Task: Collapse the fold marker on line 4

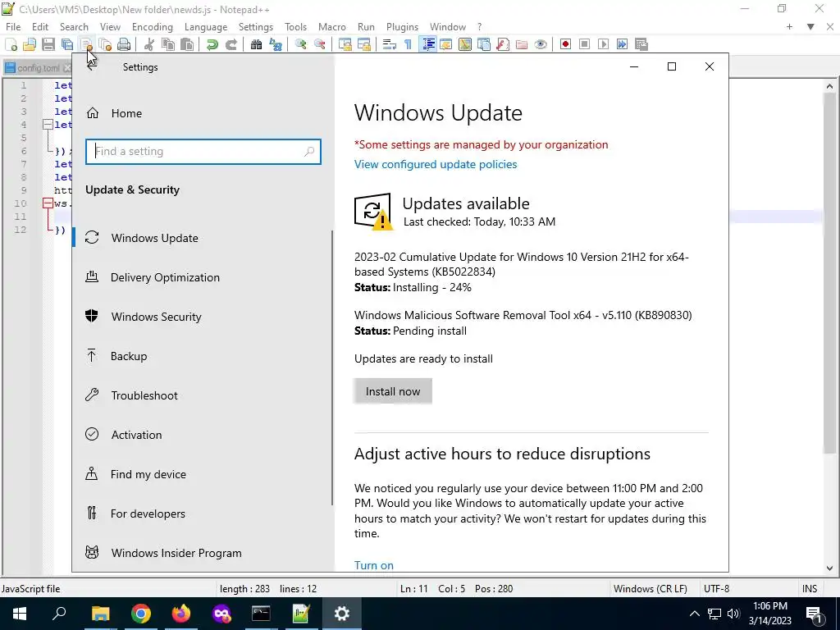Action: (48, 125)
